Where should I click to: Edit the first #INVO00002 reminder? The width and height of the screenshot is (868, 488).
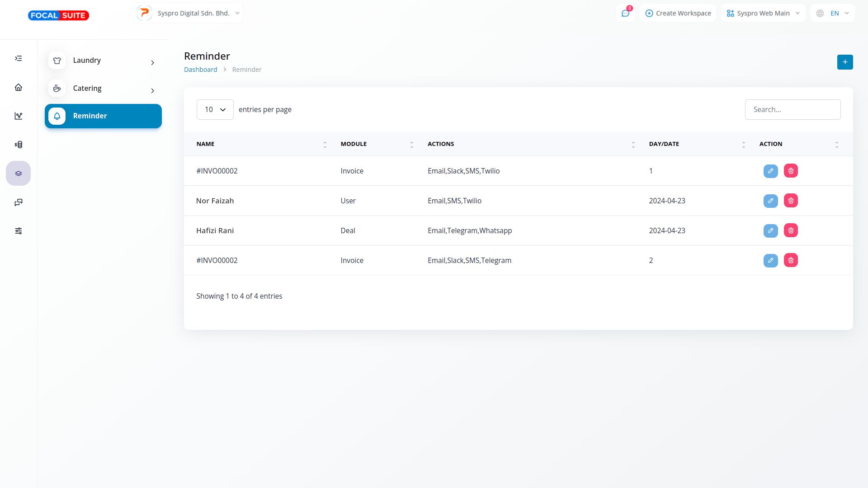click(x=770, y=171)
